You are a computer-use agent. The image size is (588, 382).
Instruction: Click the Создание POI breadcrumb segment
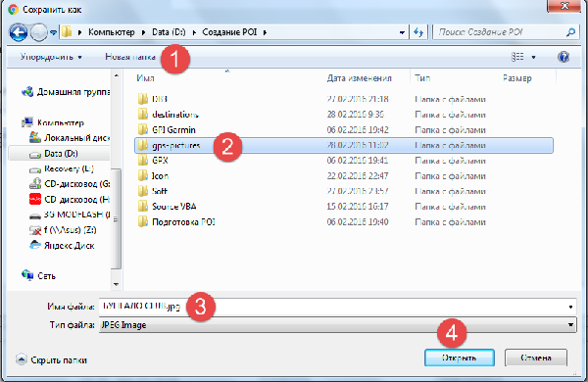pos(229,32)
